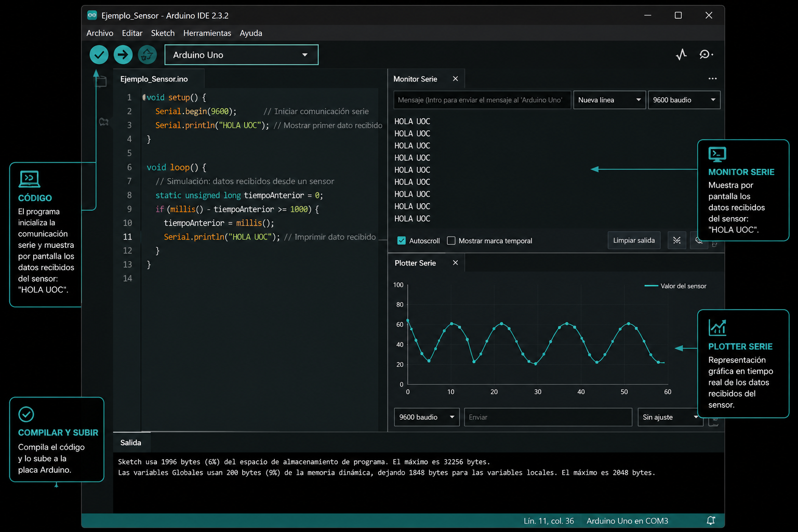Click "Arduino Uno en COM3" in the status bar
The image size is (798, 532).
tap(627, 521)
